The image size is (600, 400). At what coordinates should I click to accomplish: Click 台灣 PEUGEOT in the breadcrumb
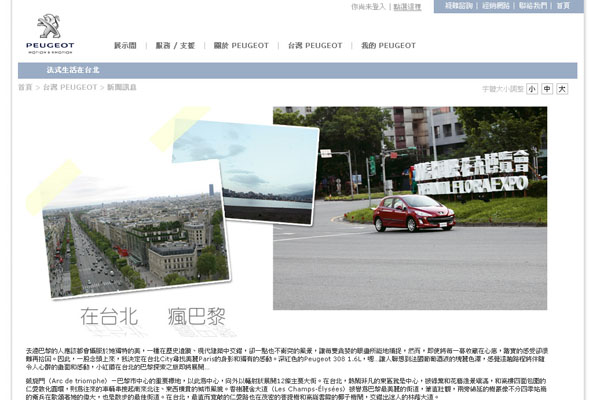(x=70, y=88)
